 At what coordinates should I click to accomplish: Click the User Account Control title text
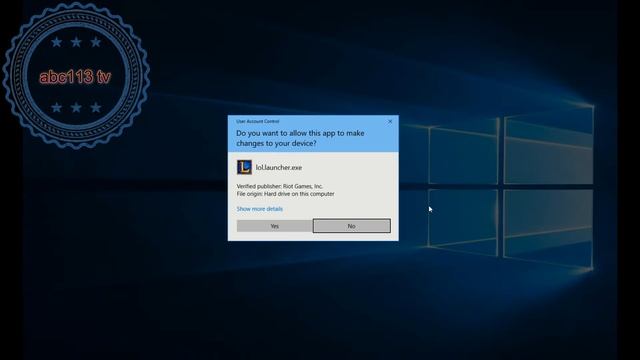(258, 121)
